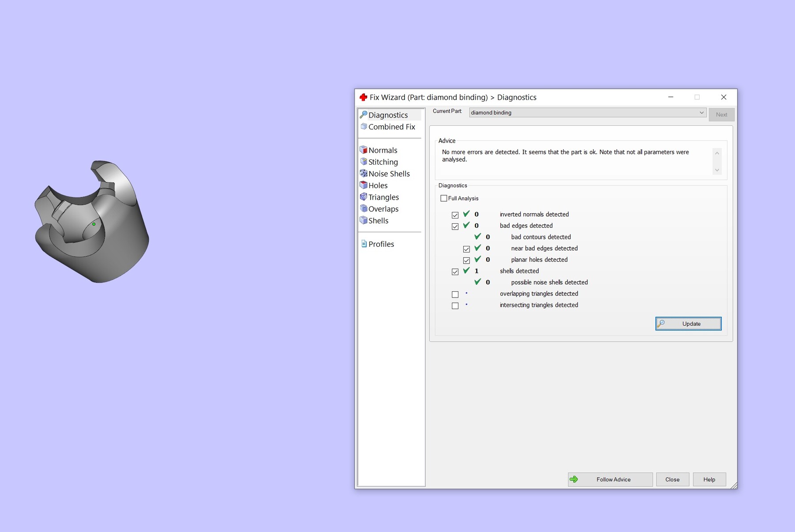The image size is (795, 532).
Task: Click the Overlaps icon
Action: click(363, 208)
